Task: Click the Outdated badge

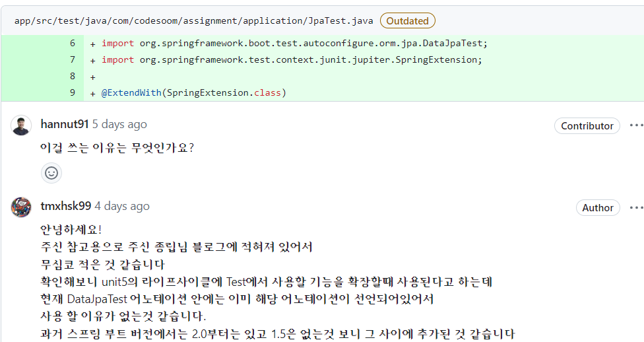Action: pyautogui.click(x=407, y=20)
